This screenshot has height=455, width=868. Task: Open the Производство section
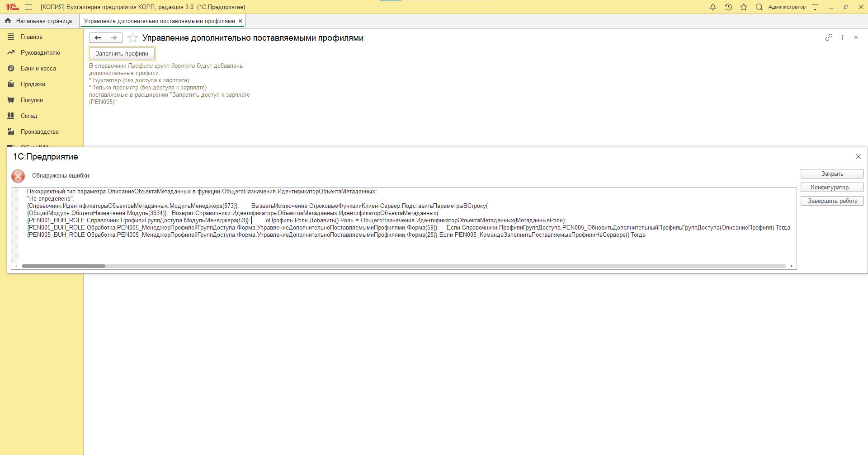pos(40,132)
